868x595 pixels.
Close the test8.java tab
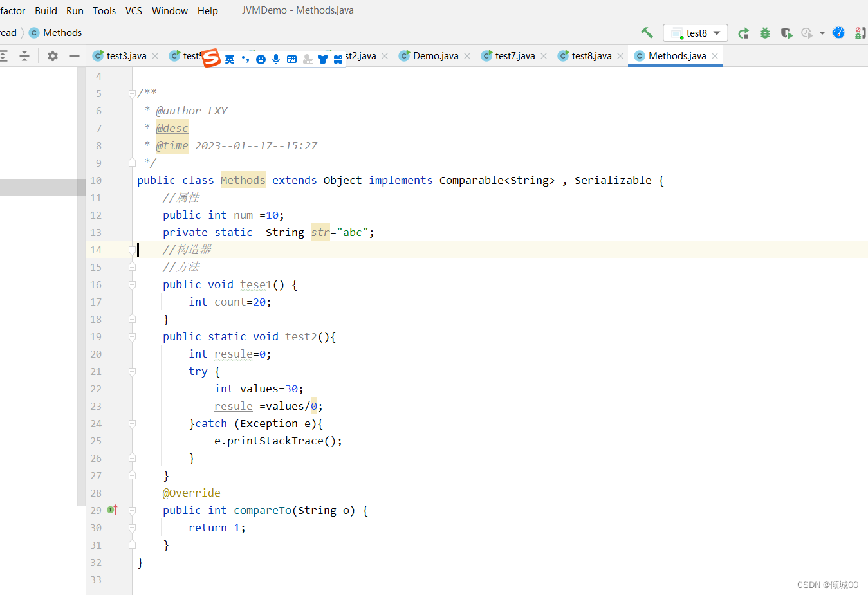coord(620,56)
